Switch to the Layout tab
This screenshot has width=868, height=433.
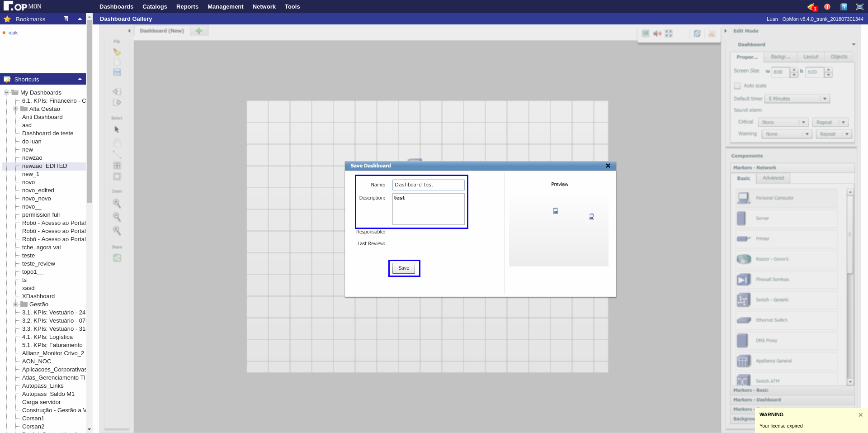pos(811,57)
